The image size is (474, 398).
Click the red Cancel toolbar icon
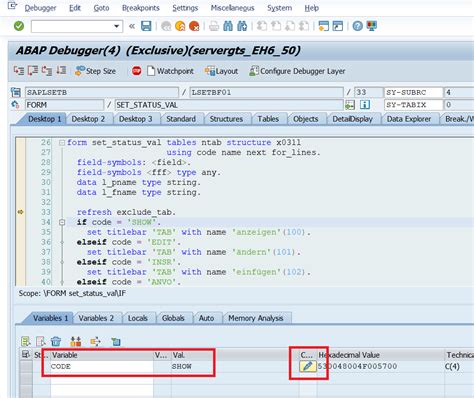pyautogui.click(x=194, y=26)
